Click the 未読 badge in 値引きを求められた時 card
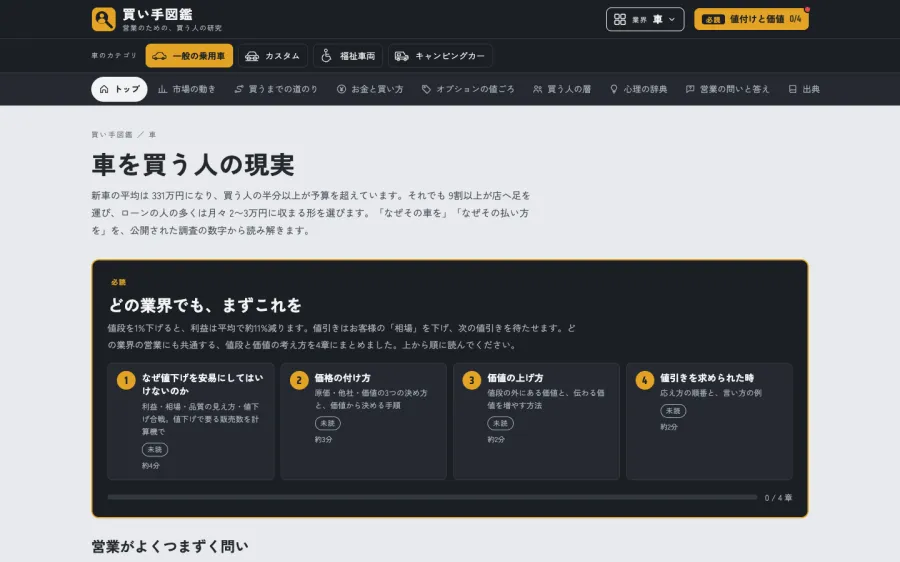The height and width of the screenshot is (562, 900). (673, 410)
